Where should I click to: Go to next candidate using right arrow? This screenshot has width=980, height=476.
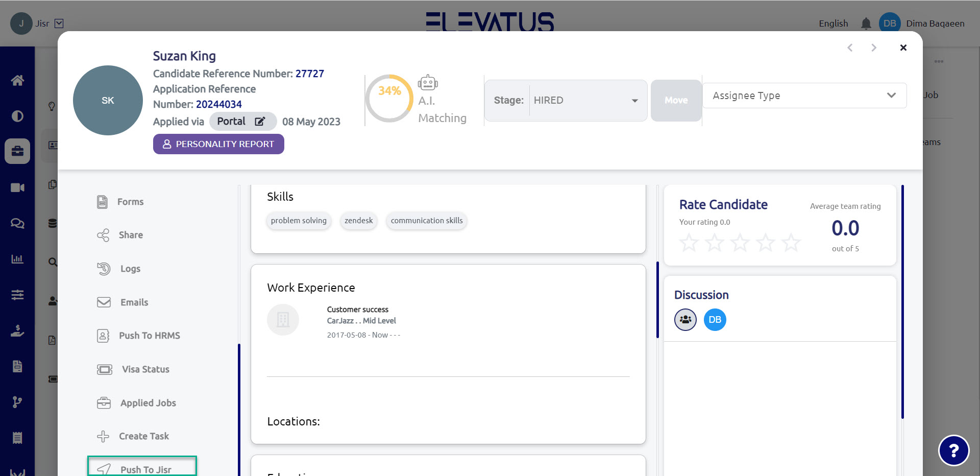coord(873,47)
